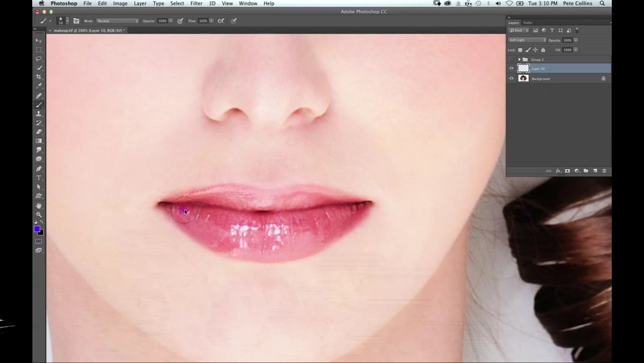The height and width of the screenshot is (363, 644).
Task: Select the Lasso tool
Action: pos(39,59)
